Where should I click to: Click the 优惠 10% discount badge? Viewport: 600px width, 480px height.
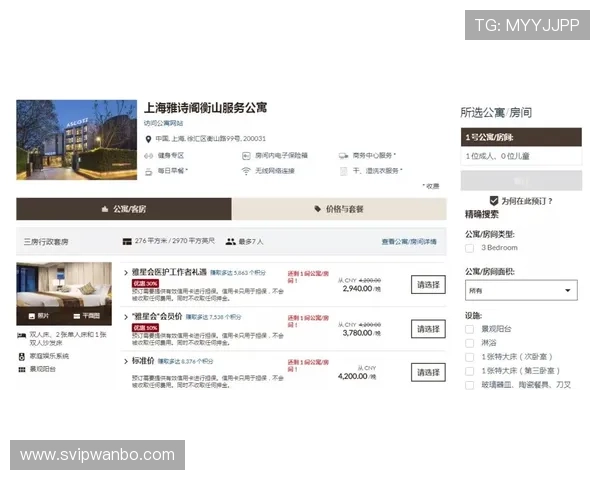tap(145, 328)
